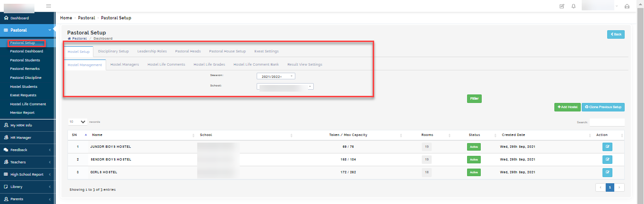Image resolution: width=644 pixels, height=204 pixels.
Task: Click the table Search input field
Action: click(607, 122)
